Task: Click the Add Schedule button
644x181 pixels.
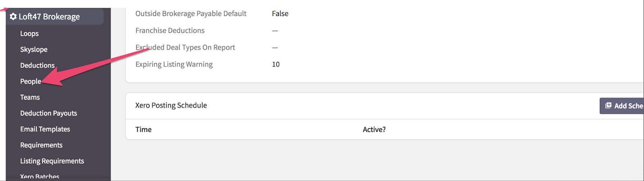Action: click(622, 106)
